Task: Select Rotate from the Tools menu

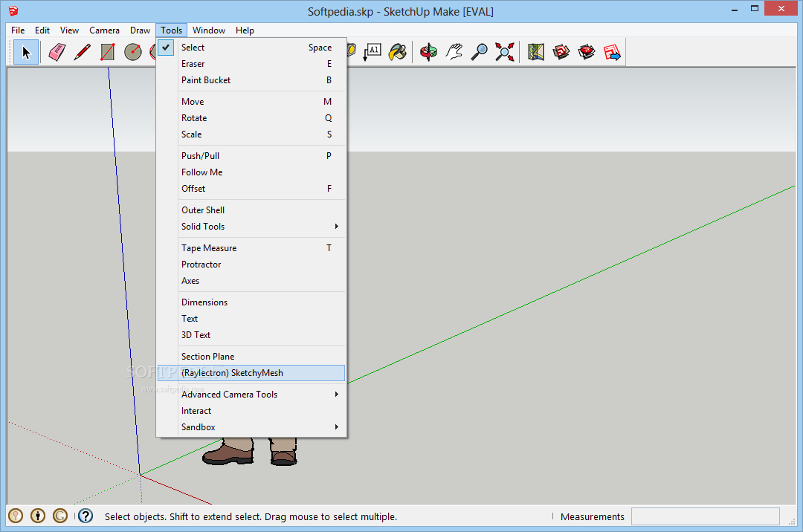Action: 251,117
